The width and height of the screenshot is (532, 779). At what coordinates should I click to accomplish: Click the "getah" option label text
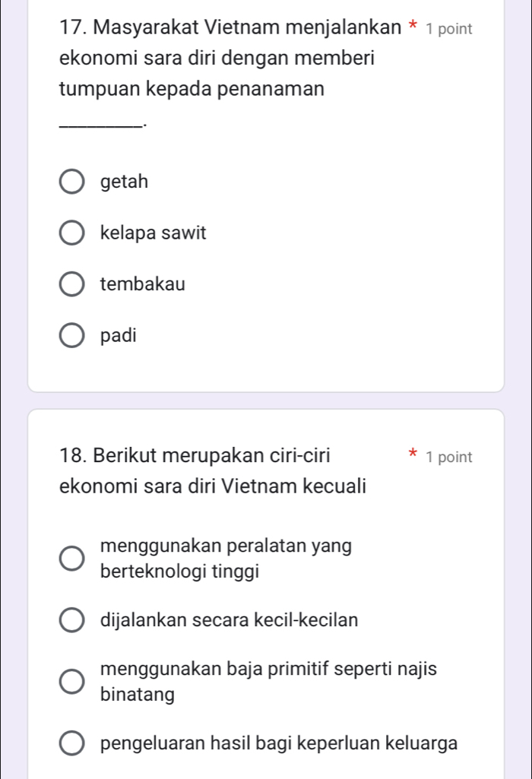124,182
